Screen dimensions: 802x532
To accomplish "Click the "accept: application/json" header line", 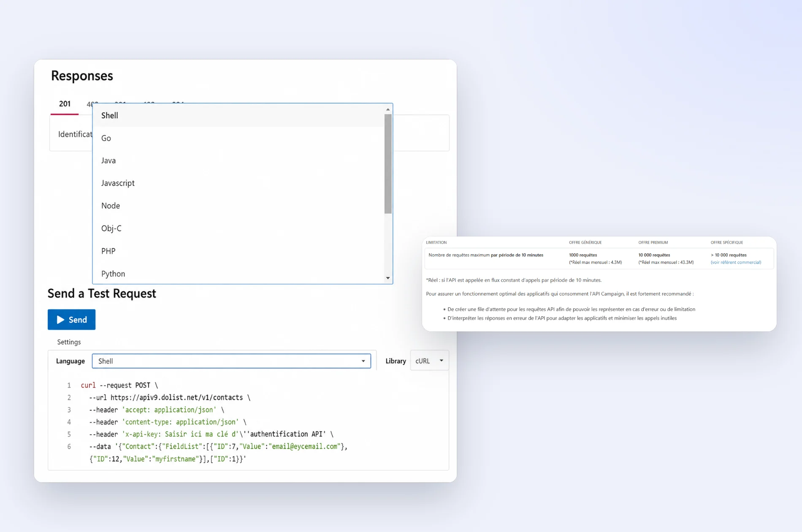I will tap(157, 410).
